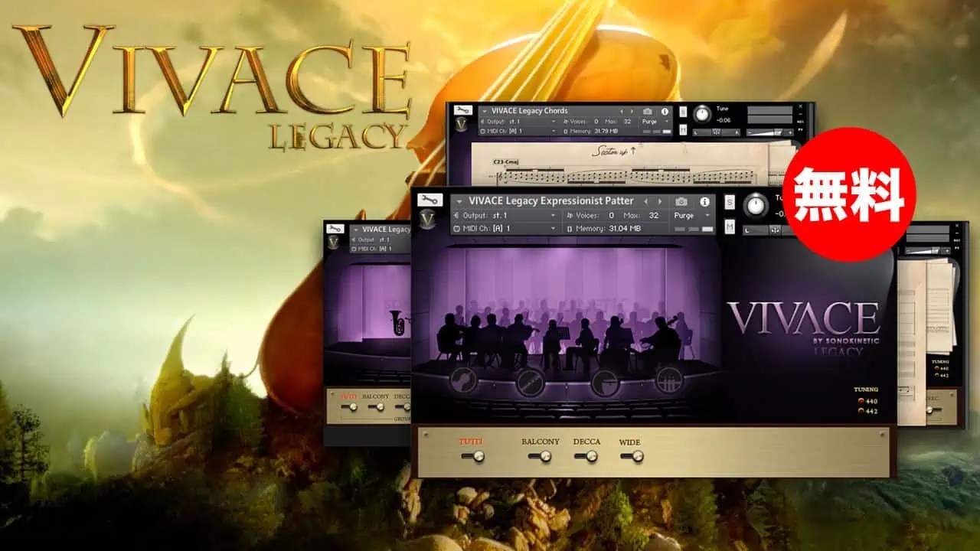Solo Expressionist Patterns with the S button
Image resolution: width=980 pixels, height=551 pixels.
(x=730, y=203)
